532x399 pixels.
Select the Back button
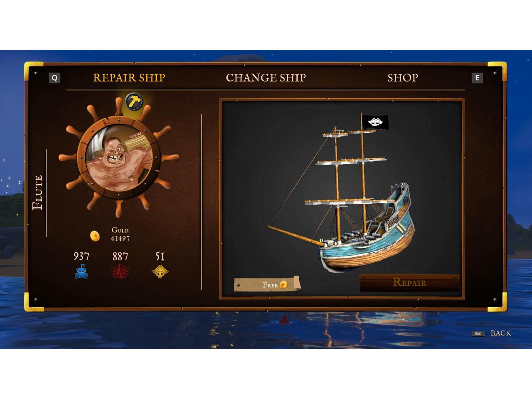(x=500, y=333)
